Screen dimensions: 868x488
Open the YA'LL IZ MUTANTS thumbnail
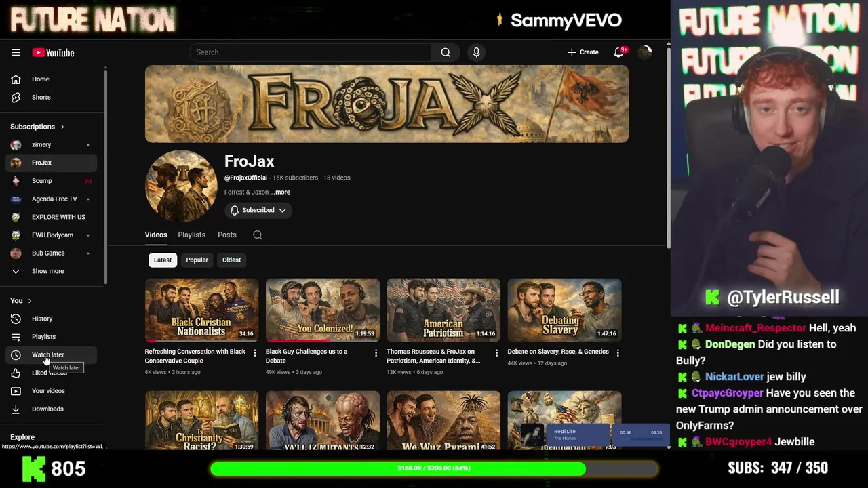(322, 420)
